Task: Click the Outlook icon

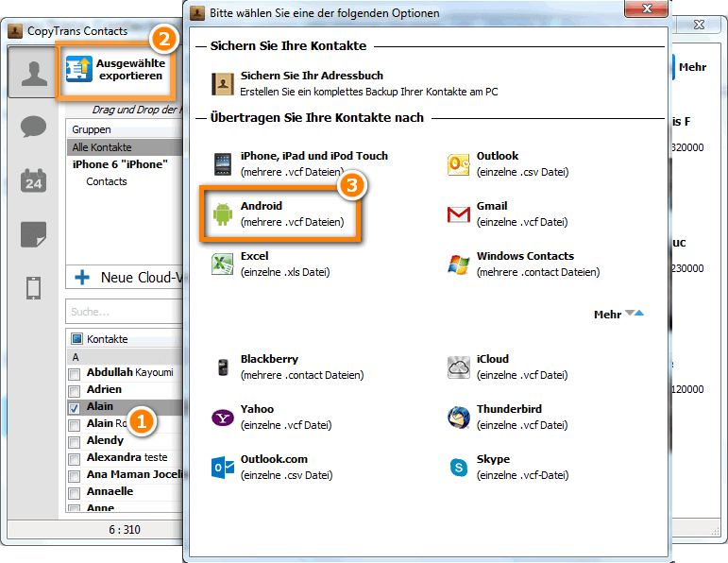Action: (459, 164)
